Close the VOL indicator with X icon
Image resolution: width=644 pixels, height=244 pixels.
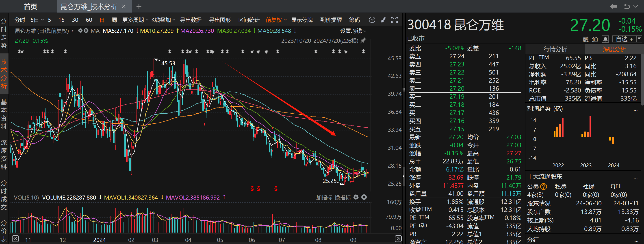pos(364,198)
